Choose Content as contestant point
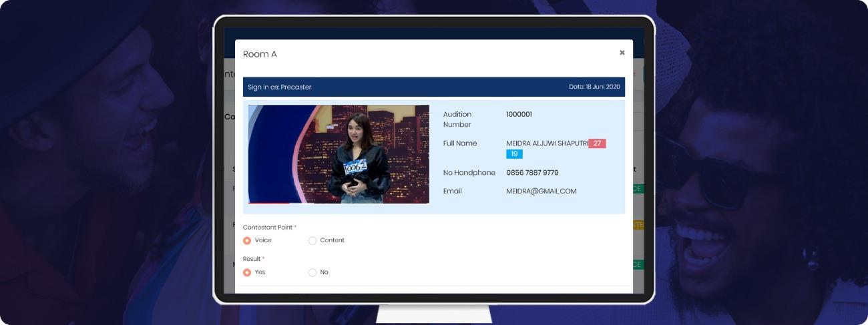868x325 pixels. 312,240
